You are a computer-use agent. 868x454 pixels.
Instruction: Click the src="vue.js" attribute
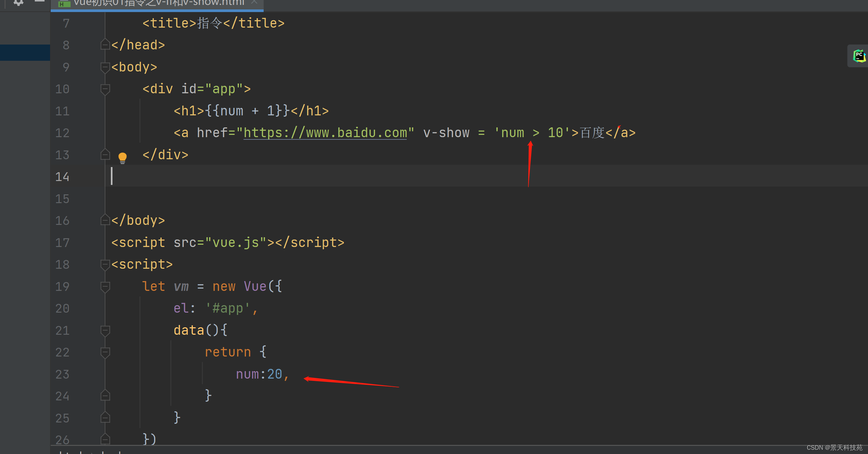coord(220,242)
